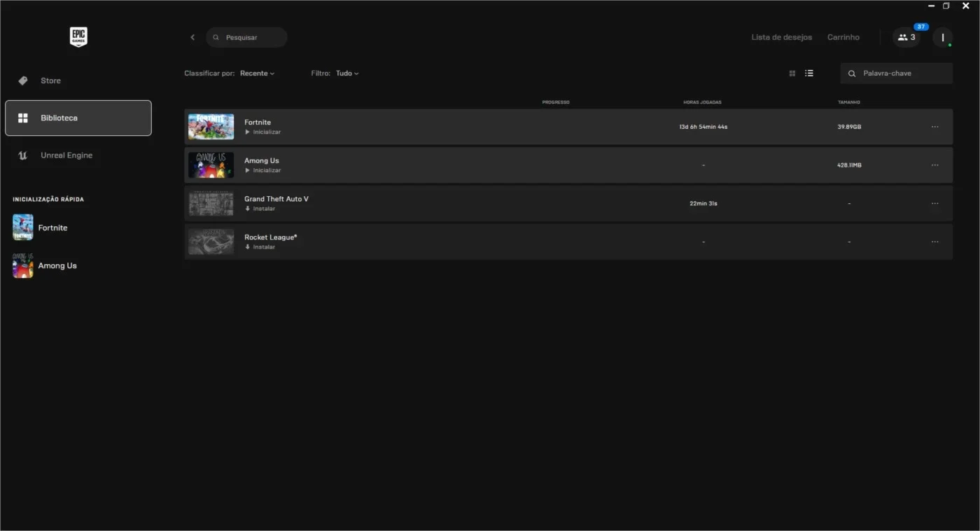Install Grand Theft Auto V
The width and height of the screenshot is (980, 531).
tap(260, 209)
